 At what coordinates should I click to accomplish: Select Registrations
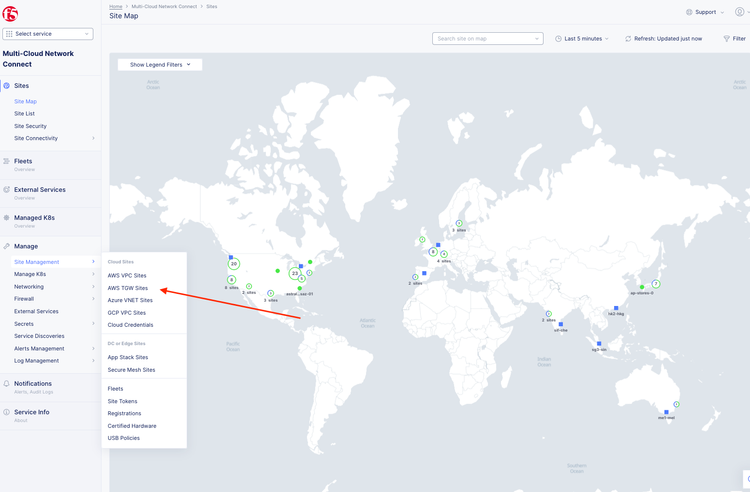click(124, 413)
